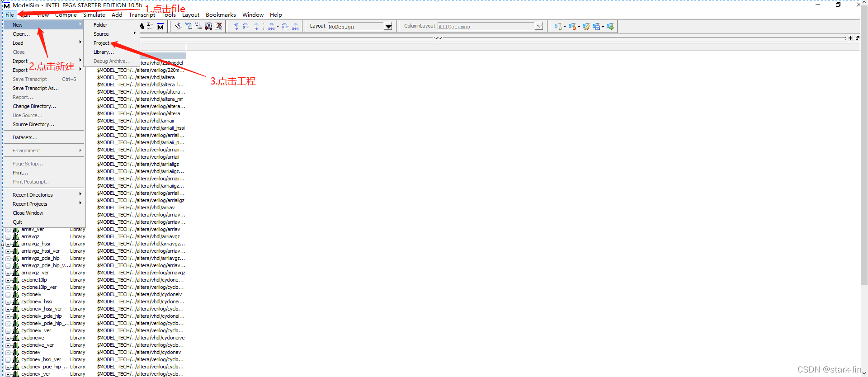Viewport: 868px width, 377px height.
Task: Expand the arriavgz library node
Action: point(8,237)
